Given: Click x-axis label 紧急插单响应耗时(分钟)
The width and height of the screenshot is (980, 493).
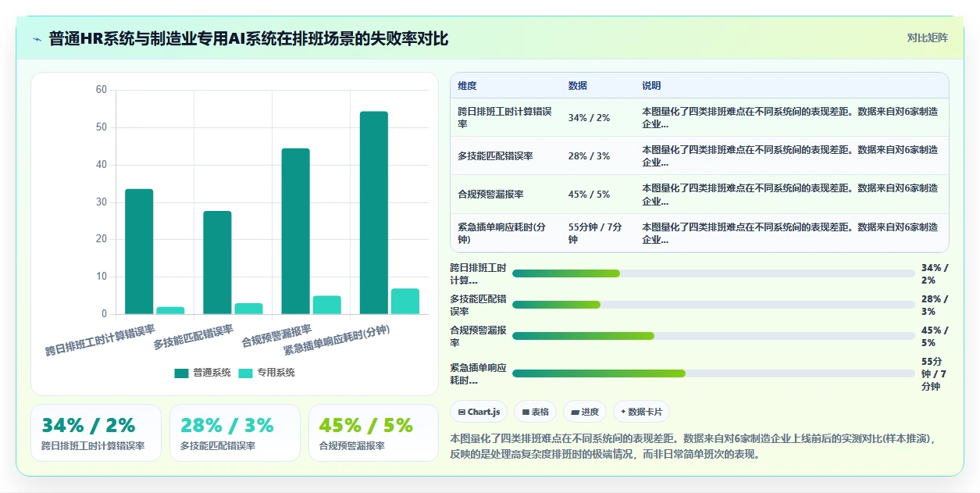Looking at the screenshot, I should point(337,341).
